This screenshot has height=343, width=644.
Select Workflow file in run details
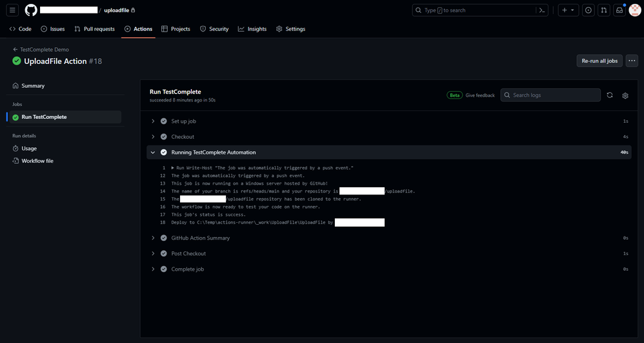pyautogui.click(x=37, y=161)
